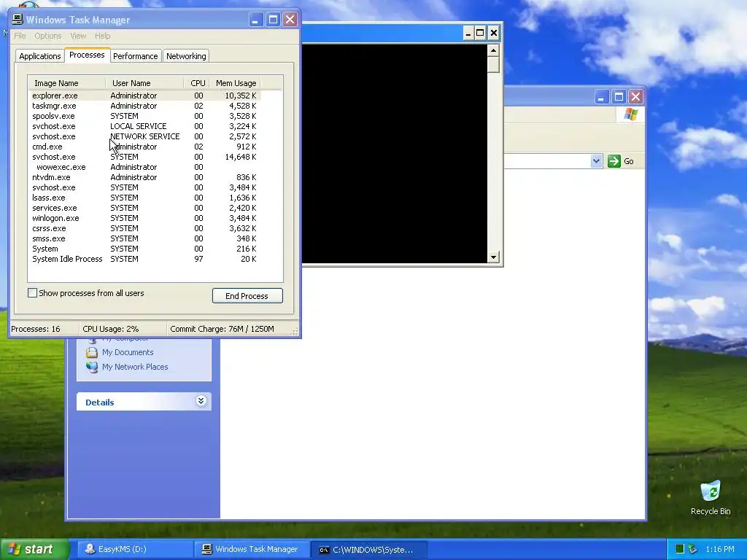Open My Network Places link

(135, 367)
